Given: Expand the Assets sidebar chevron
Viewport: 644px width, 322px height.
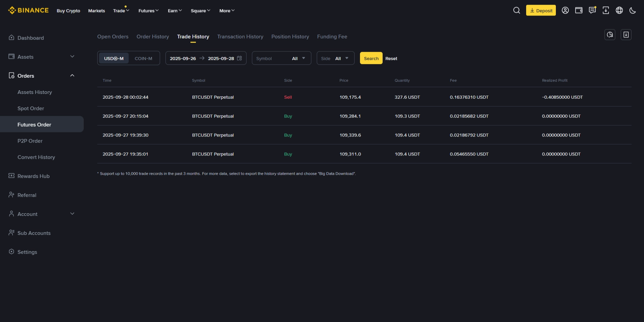Looking at the screenshot, I should click(72, 56).
